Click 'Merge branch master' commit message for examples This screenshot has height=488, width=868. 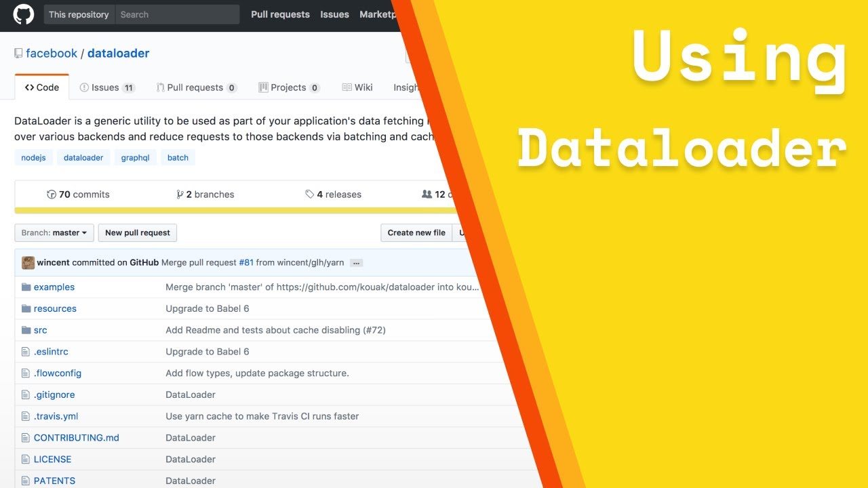point(323,287)
